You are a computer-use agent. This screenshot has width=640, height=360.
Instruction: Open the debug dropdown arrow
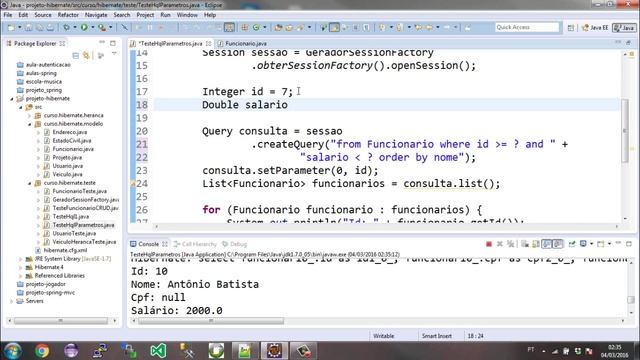(x=75, y=27)
